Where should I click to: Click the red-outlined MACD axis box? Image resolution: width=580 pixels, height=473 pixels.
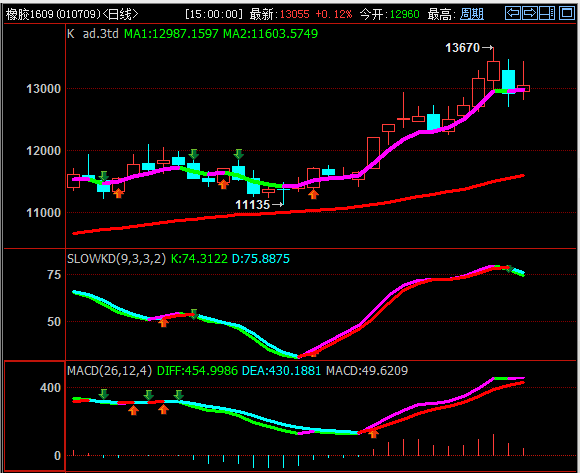click(34, 415)
